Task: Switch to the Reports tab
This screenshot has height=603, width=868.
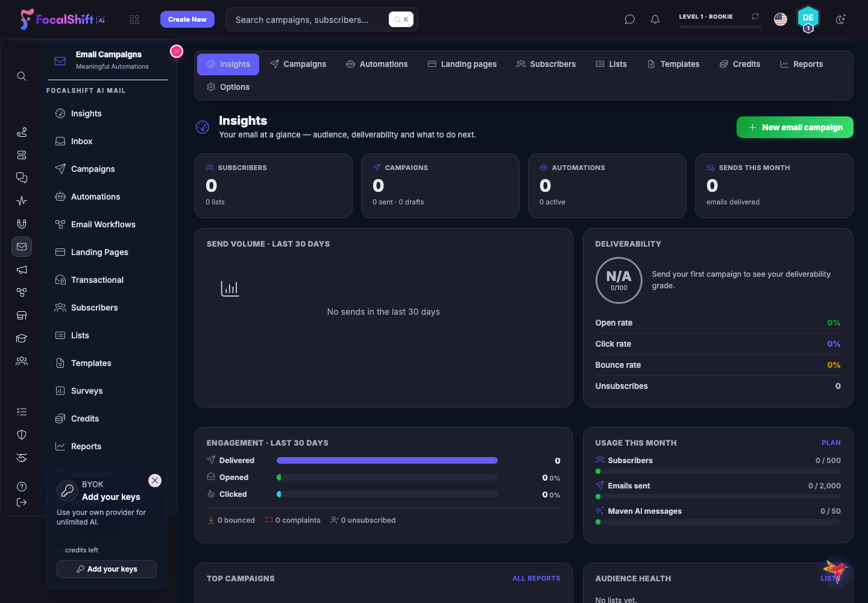Action: point(801,64)
